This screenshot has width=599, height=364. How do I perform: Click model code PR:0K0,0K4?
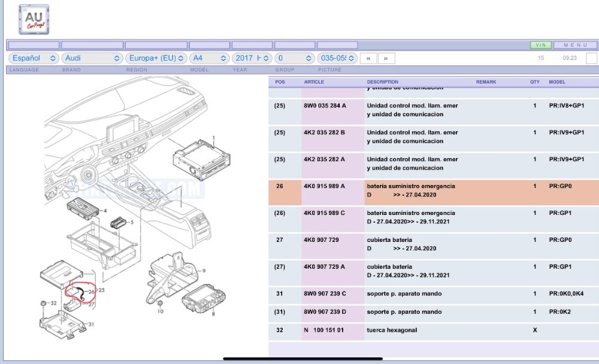tap(566, 294)
